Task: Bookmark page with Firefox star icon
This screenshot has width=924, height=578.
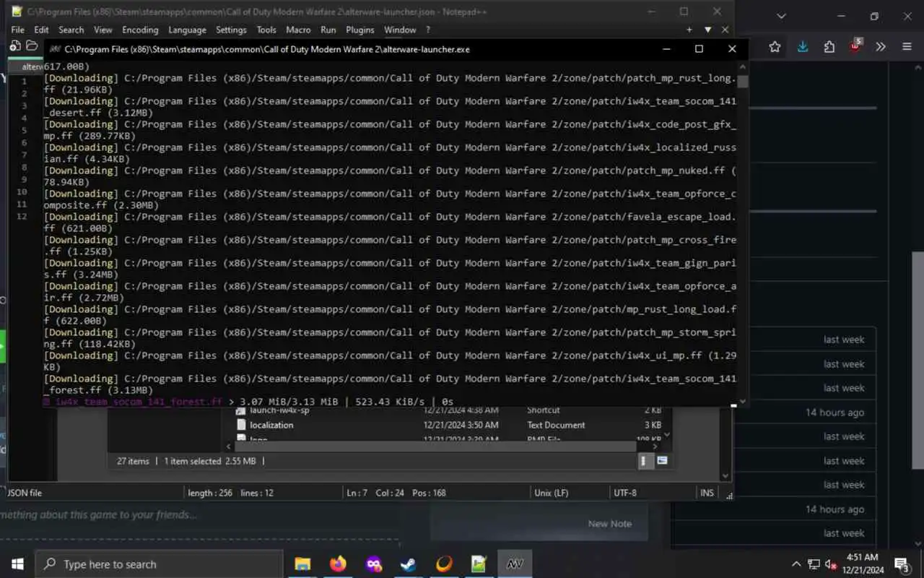Action: [775, 47]
